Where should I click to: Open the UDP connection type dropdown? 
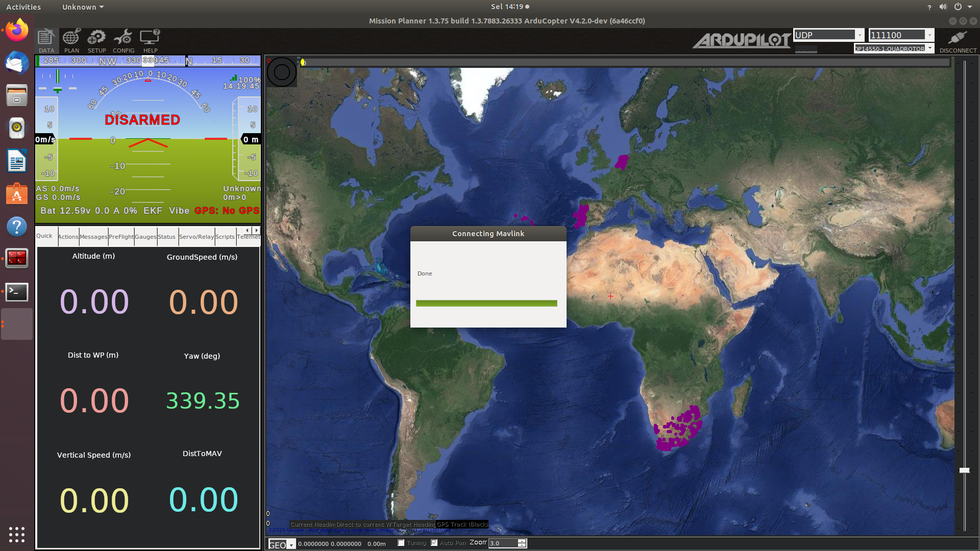861,35
